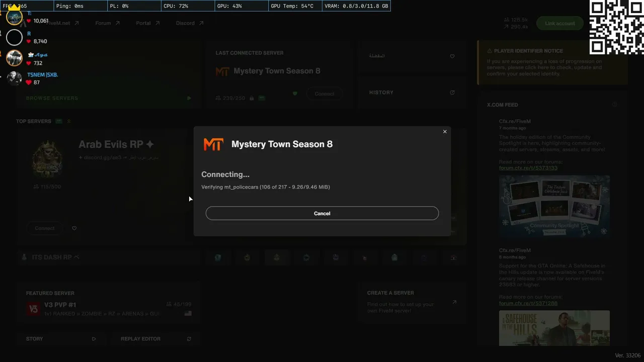Click the flag icon beside TOP SERVERS
The image size is (644, 362).
(59, 121)
